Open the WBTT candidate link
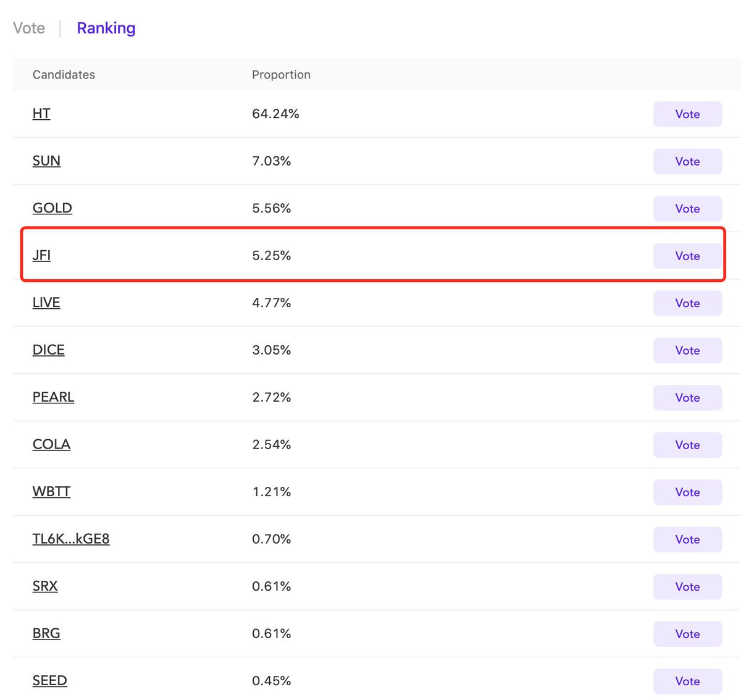This screenshot has width=741, height=700. [51, 492]
